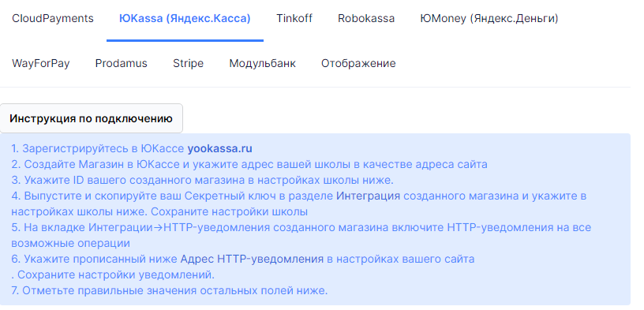Open the Модульбанк tab
The height and width of the screenshot is (310, 644).
pyautogui.click(x=263, y=64)
